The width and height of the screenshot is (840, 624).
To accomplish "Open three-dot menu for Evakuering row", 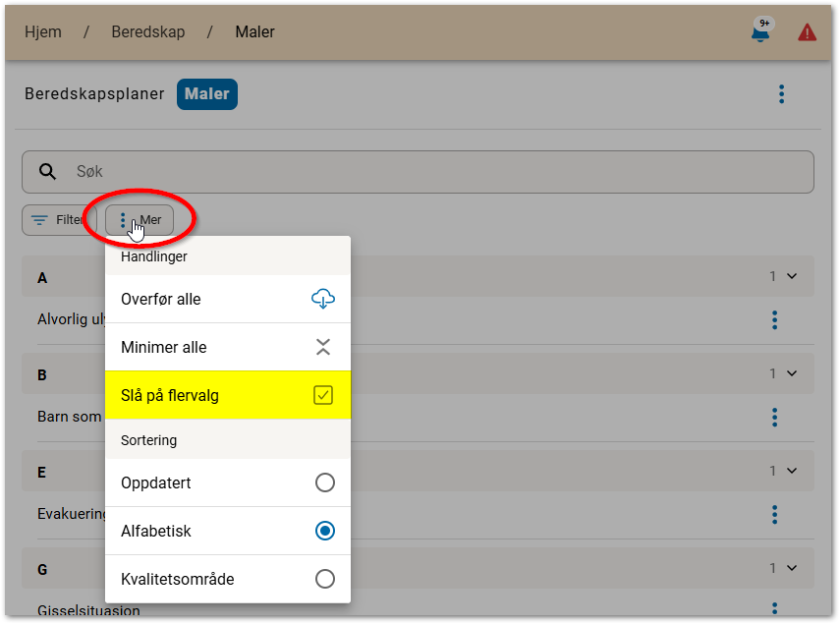I will click(775, 514).
